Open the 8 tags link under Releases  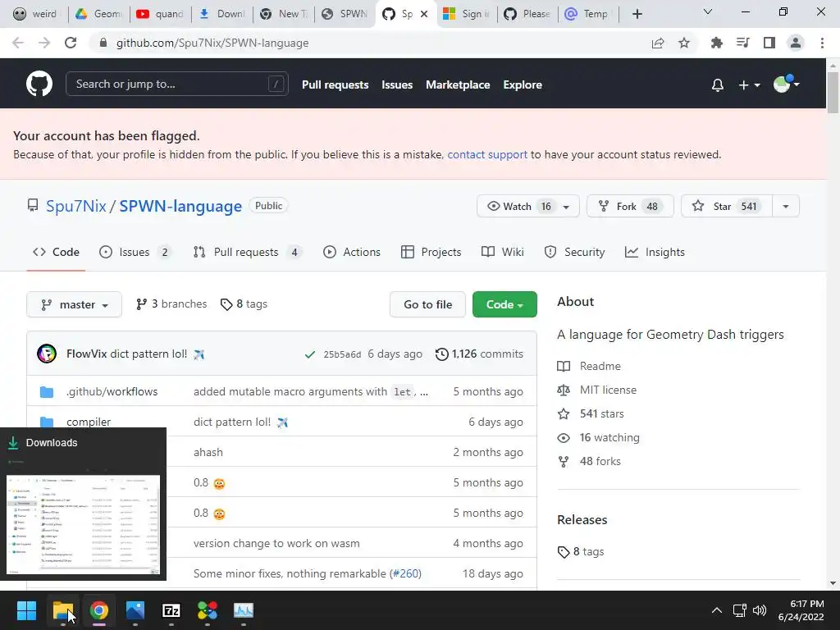pos(581,552)
